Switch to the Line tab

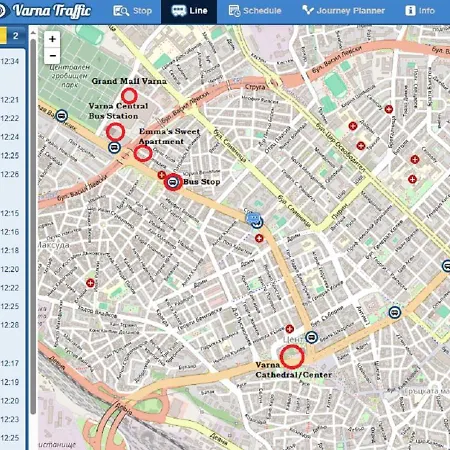point(189,11)
